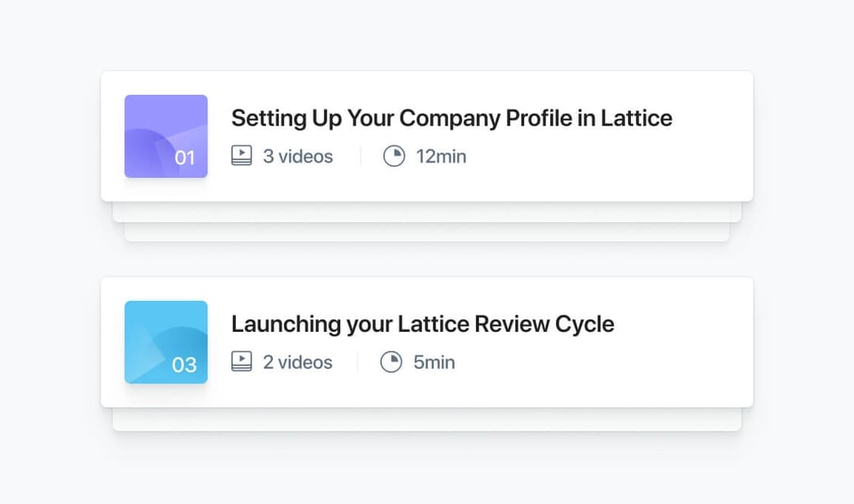
Task: Click the 01 number on the purple tile
Action: [x=187, y=157]
